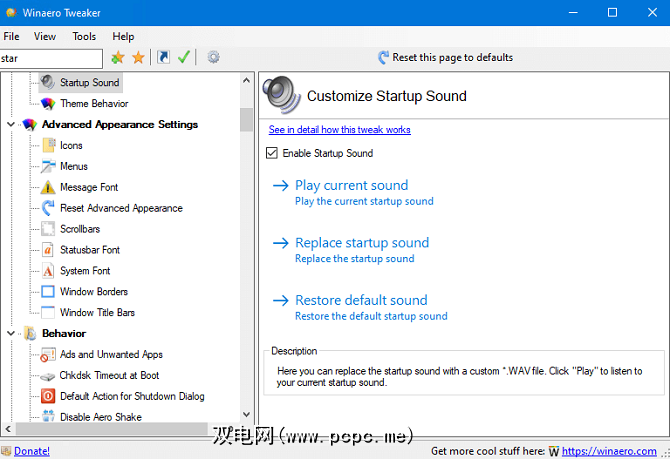Open settings via the gear toolbar icon

[x=213, y=58]
